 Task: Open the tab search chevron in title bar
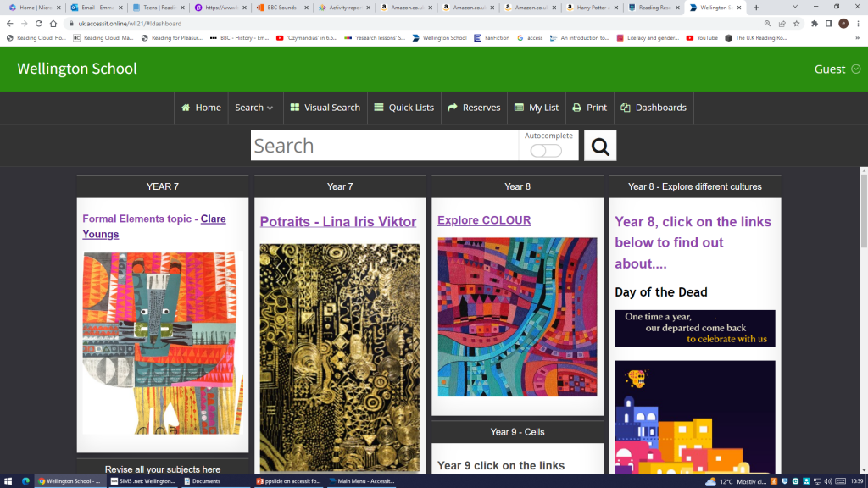click(795, 7)
